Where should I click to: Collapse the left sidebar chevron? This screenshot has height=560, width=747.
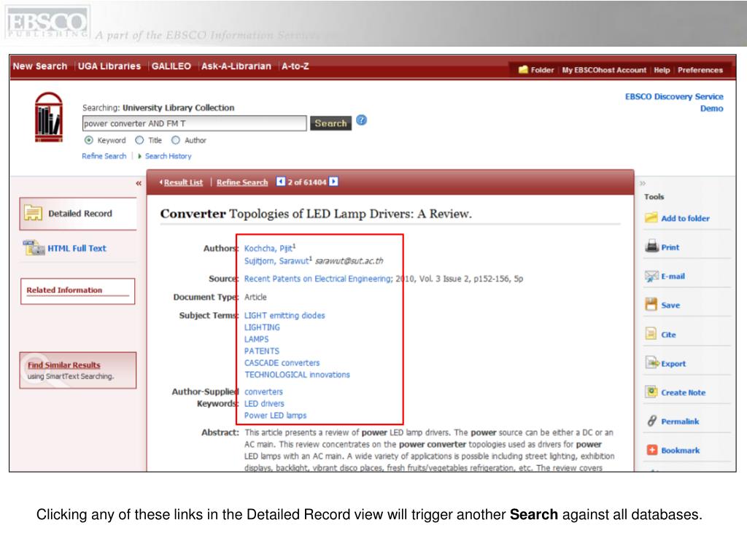point(138,183)
